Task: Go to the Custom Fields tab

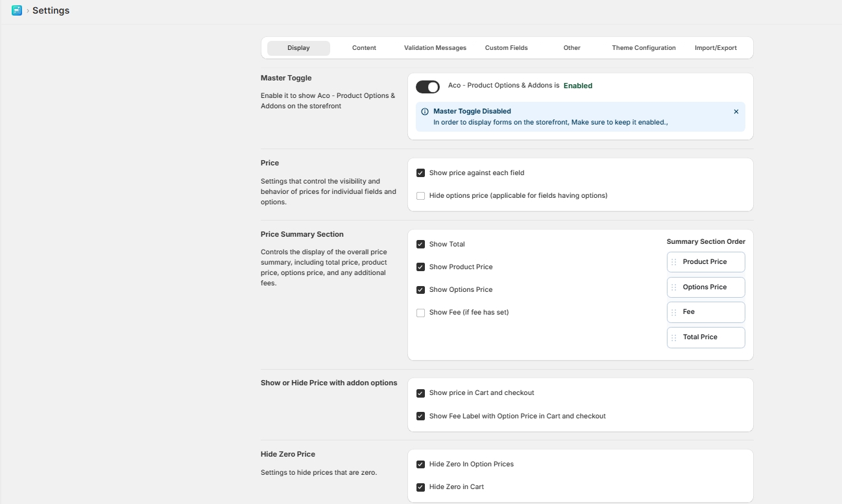Action: (506, 48)
